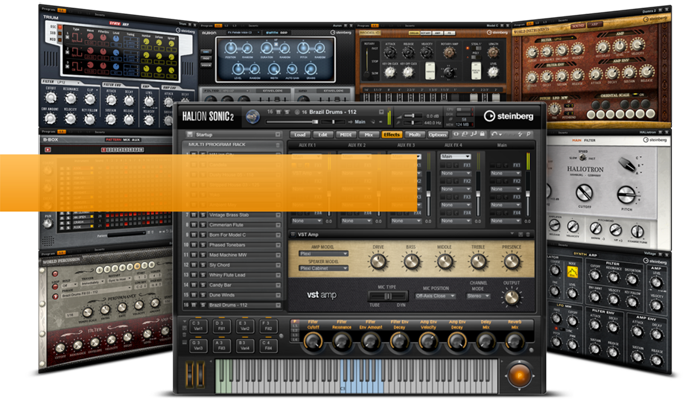Viewport: 700px width, 400px height.
Task: Click the note icon right of Options tab
Action: pos(472,134)
